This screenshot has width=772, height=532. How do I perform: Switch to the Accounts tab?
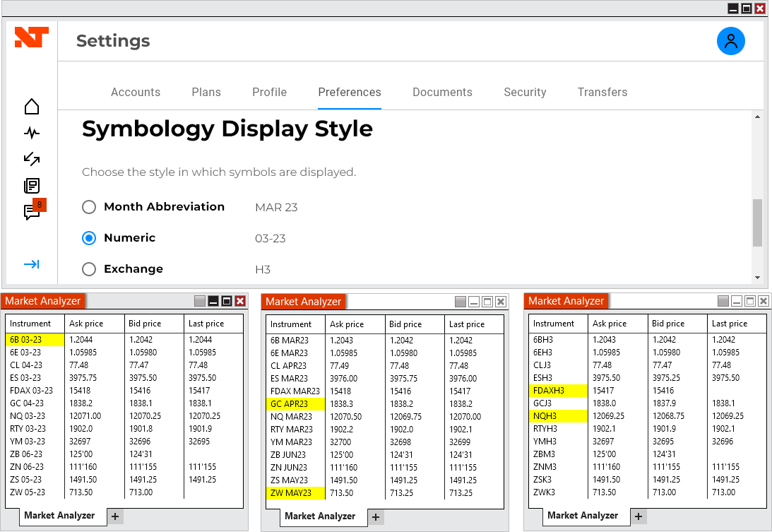coord(136,93)
